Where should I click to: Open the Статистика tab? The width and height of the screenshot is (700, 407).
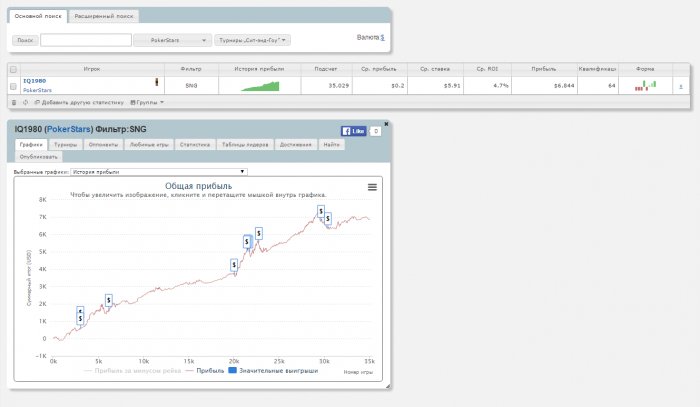195,145
